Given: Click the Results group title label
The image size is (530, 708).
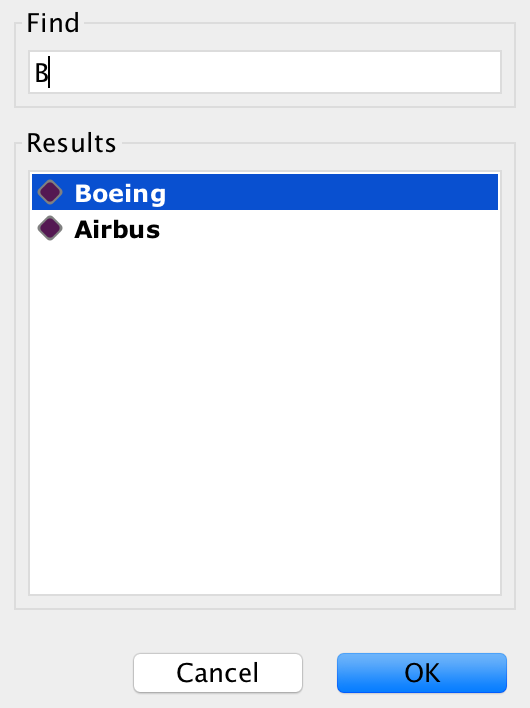Looking at the screenshot, I should [71, 143].
